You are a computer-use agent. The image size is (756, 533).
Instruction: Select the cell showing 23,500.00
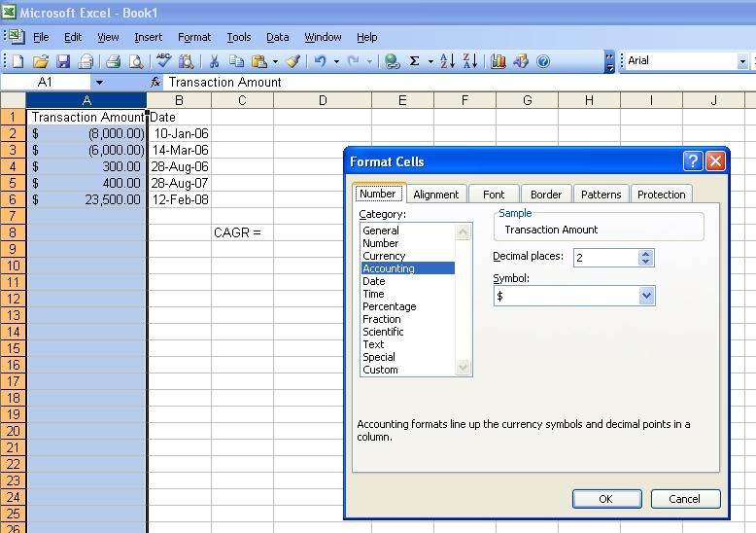point(86,199)
